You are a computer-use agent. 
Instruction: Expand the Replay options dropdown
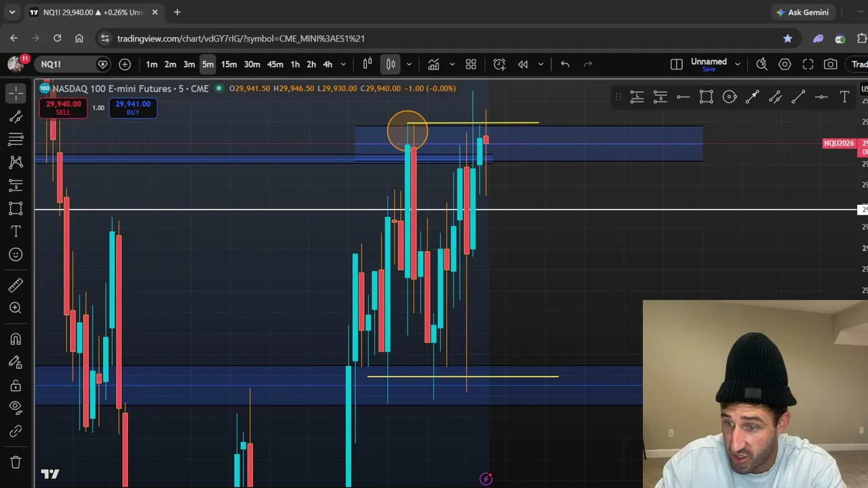point(540,64)
